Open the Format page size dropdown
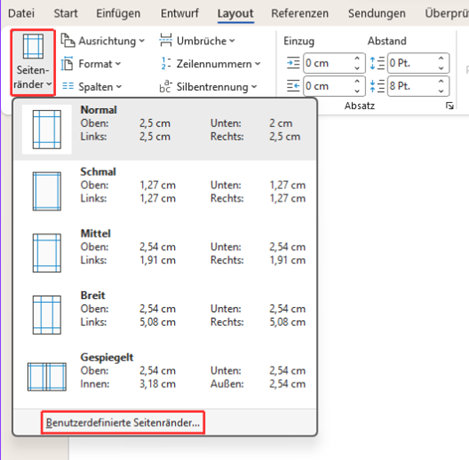This screenshot has width=469, height=460. (91, 64)
